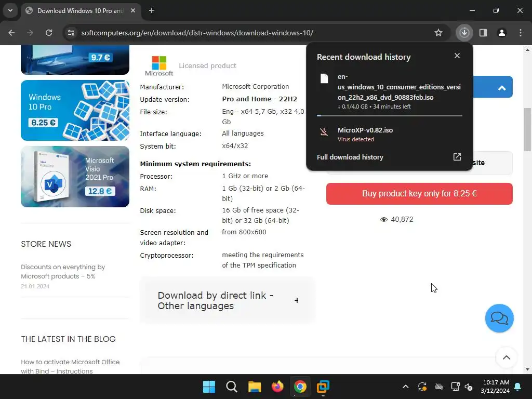
Task: Switch to Chrome in taskbar
Action: pyautogui.click(x=300, y=387)
